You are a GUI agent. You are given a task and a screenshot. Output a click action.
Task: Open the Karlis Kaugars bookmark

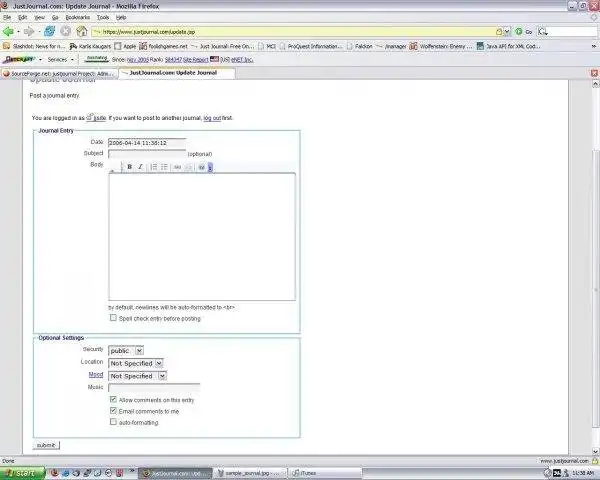coord(90,46)
